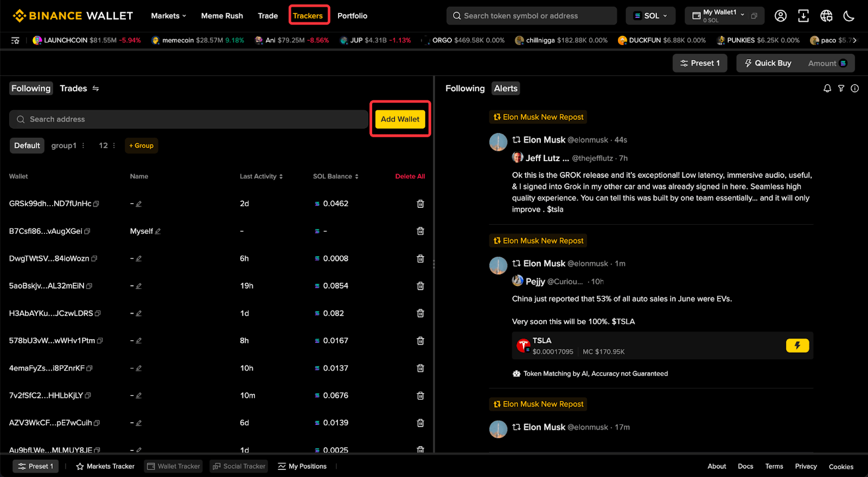Copy My Wallet1 address icon
This screenshot has height=477, width=868.
(x=754, y=16)
